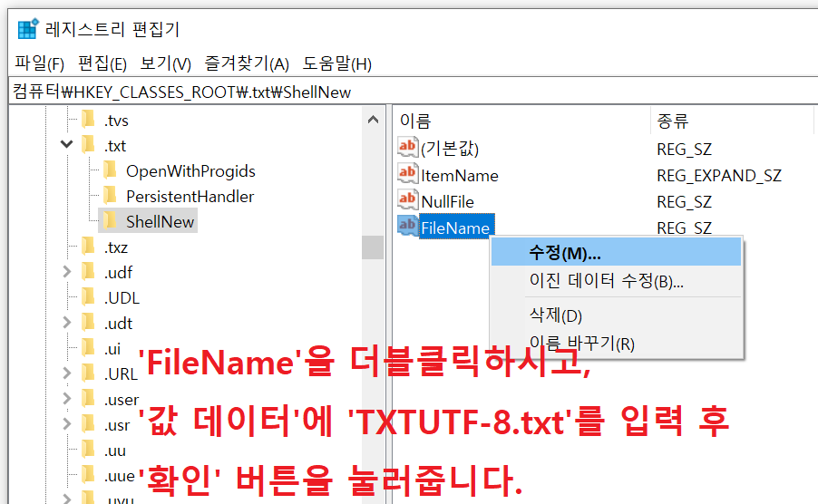818x504 pixels.
Task: Click the NullFile string value icon
Action: pos(407,199)
